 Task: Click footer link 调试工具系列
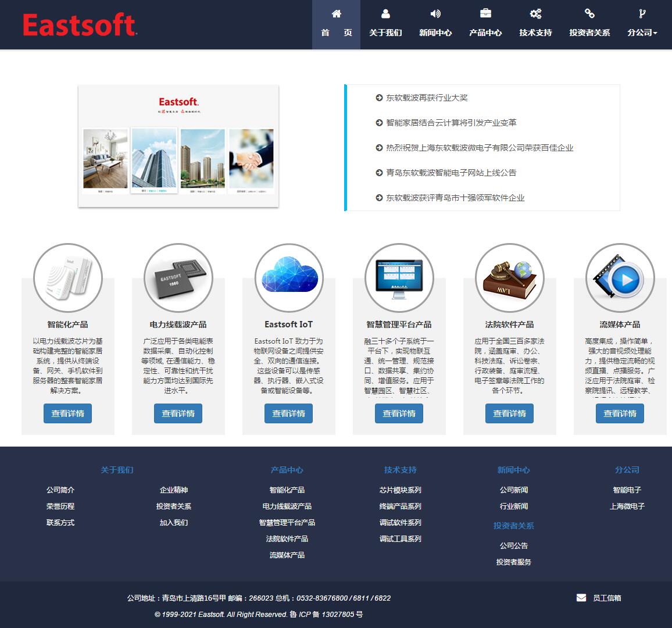401,538
